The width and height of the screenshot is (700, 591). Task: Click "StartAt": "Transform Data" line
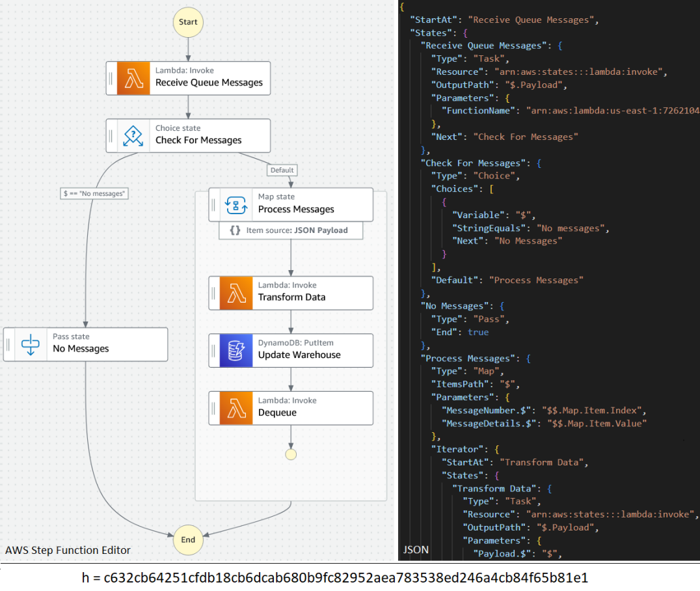click(x=515, y=462)
